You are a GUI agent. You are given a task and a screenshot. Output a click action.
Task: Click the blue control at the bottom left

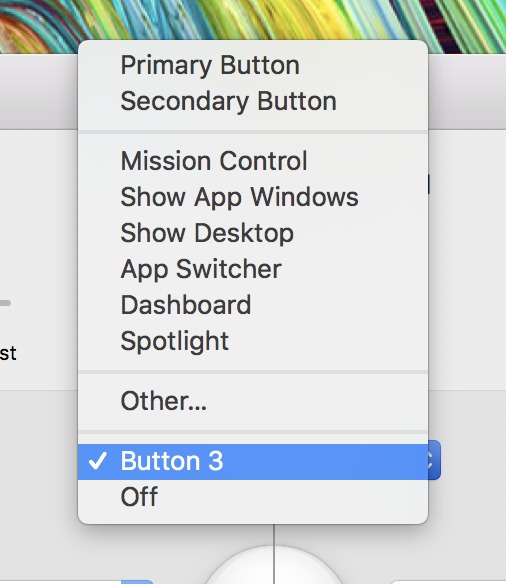click(x=137, y=582)
